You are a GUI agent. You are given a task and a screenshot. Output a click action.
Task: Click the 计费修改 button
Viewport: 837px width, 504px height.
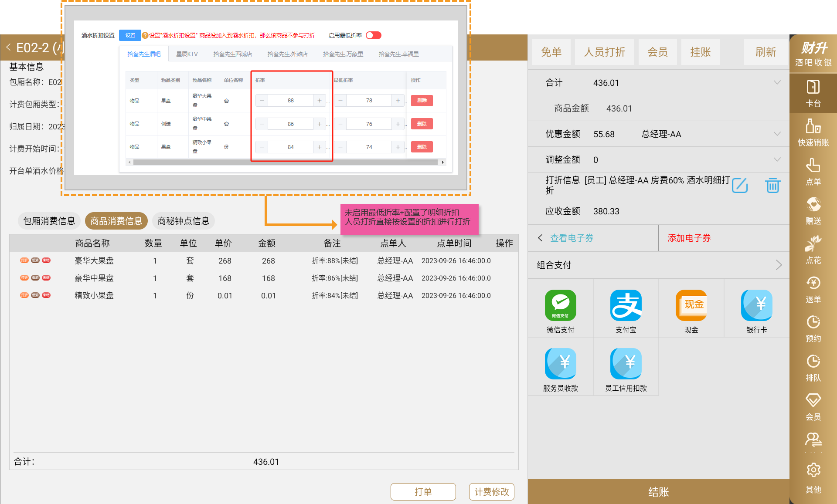tap(492, 492)
